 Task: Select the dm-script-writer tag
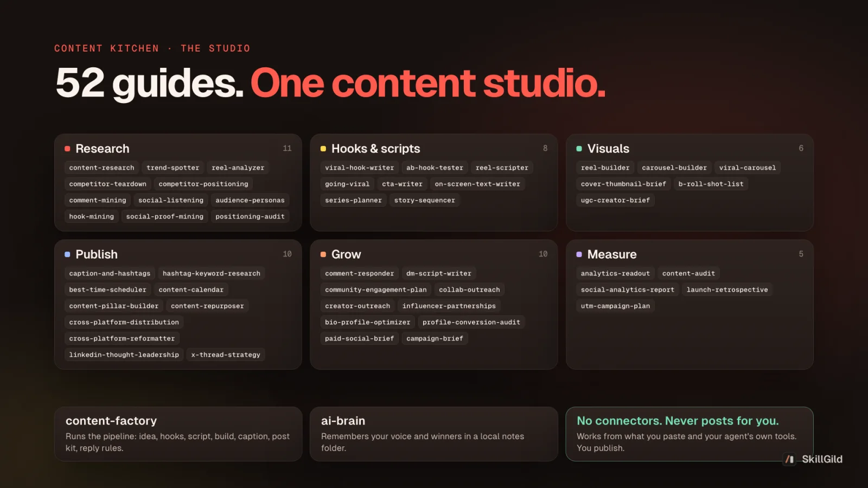coord(439,273)
